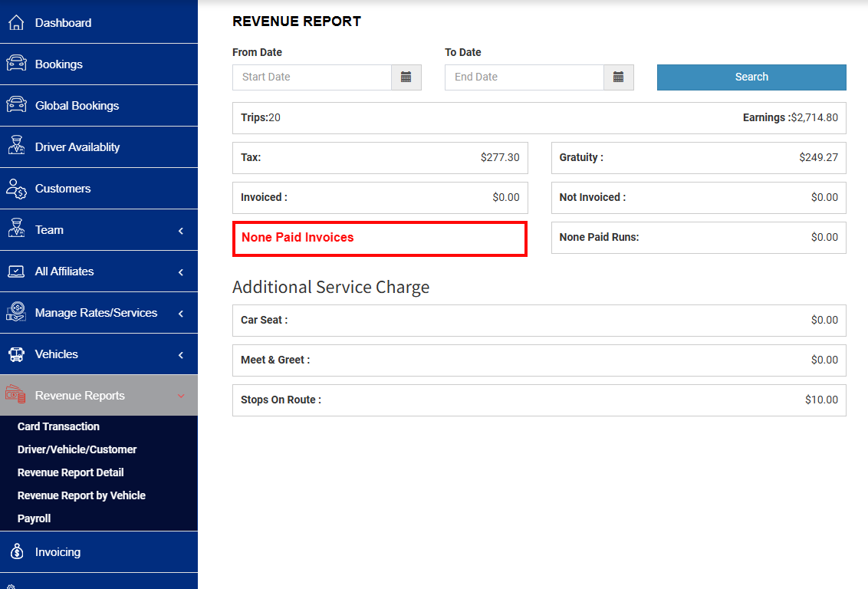Click the blue Search button
The height and width of the screenshot is (589, 868).
[751, 77]
